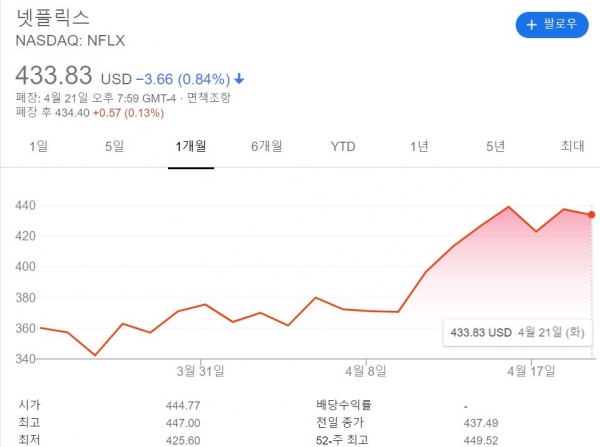Screen dimensions: 600x447
Task: Click the plus icon on the follow button
Action: click(x=532, y=24)
